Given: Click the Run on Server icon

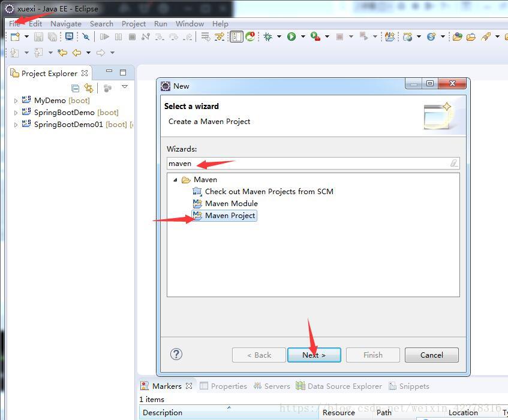Looking at the screenshot, I should click(315, 37).
